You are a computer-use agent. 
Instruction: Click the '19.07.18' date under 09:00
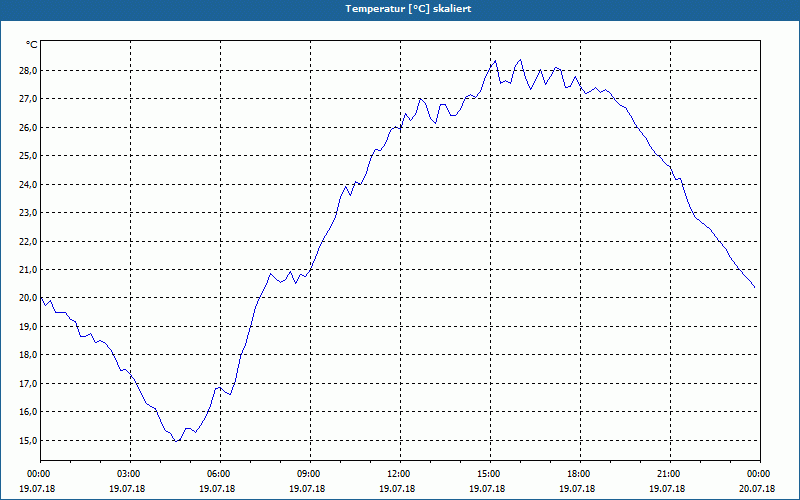[x=307, y=489]
